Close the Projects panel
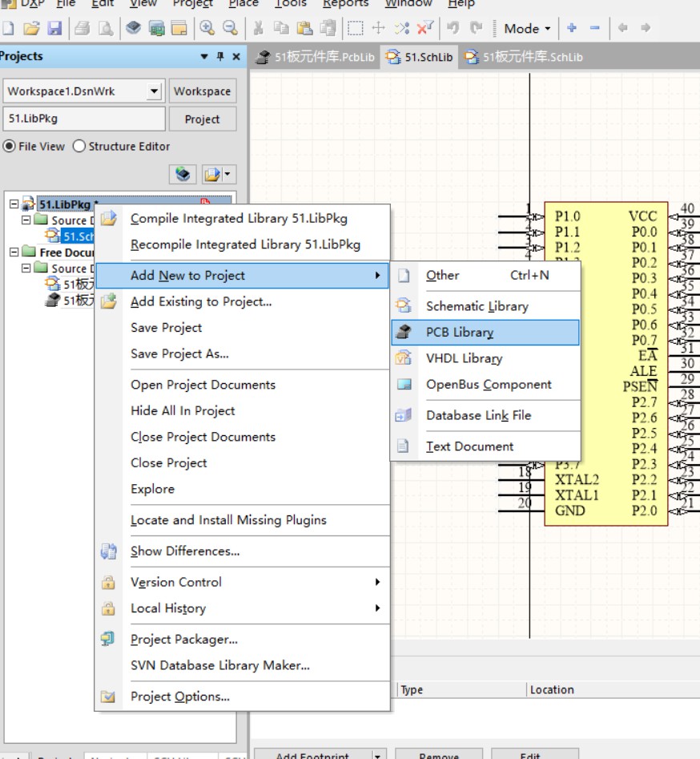This screenshot has height=759, width=700. (x=236, y=57)
